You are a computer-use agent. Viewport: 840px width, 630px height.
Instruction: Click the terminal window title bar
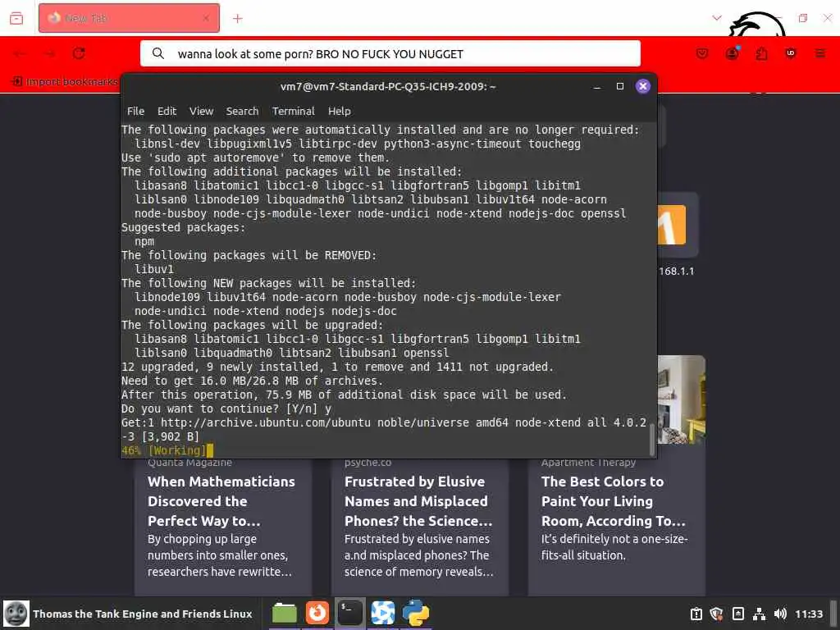pyautogui.click(x=388, y=86)
